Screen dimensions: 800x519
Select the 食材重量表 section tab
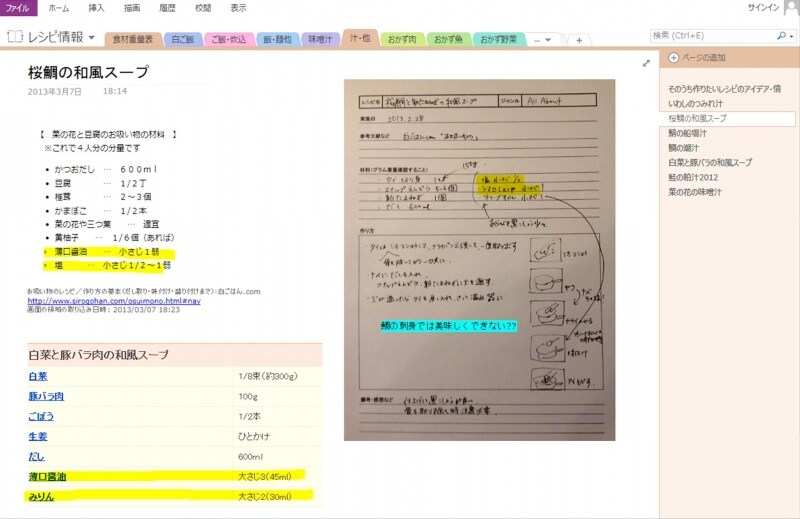point(133,39)
